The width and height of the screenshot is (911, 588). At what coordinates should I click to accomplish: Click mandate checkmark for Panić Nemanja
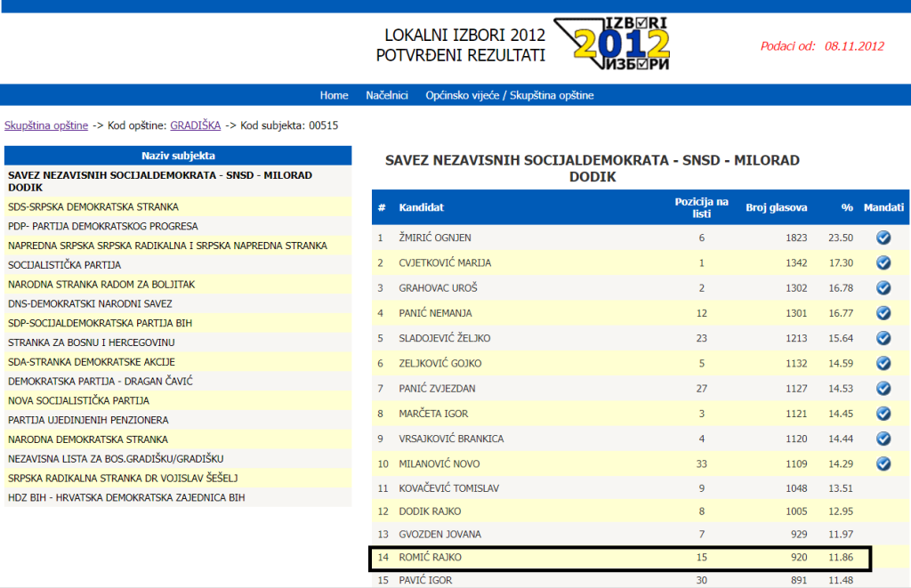[x=883, y=313]
